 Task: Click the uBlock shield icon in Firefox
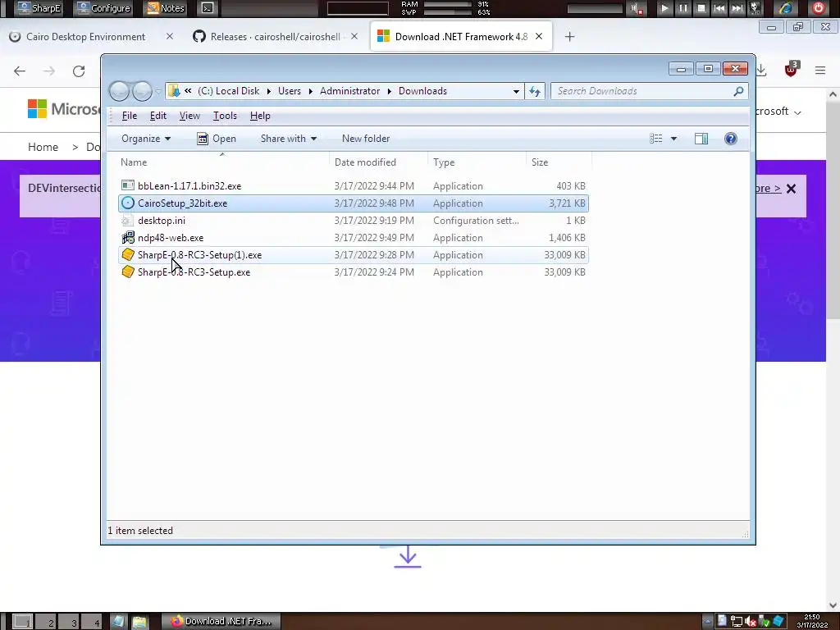[791, 70]
